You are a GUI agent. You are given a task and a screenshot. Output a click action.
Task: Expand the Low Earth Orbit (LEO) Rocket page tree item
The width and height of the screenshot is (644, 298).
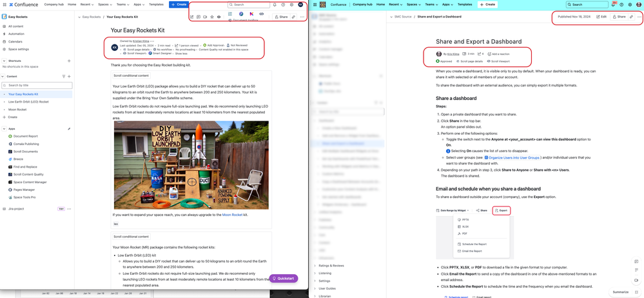tap(4, 102)
